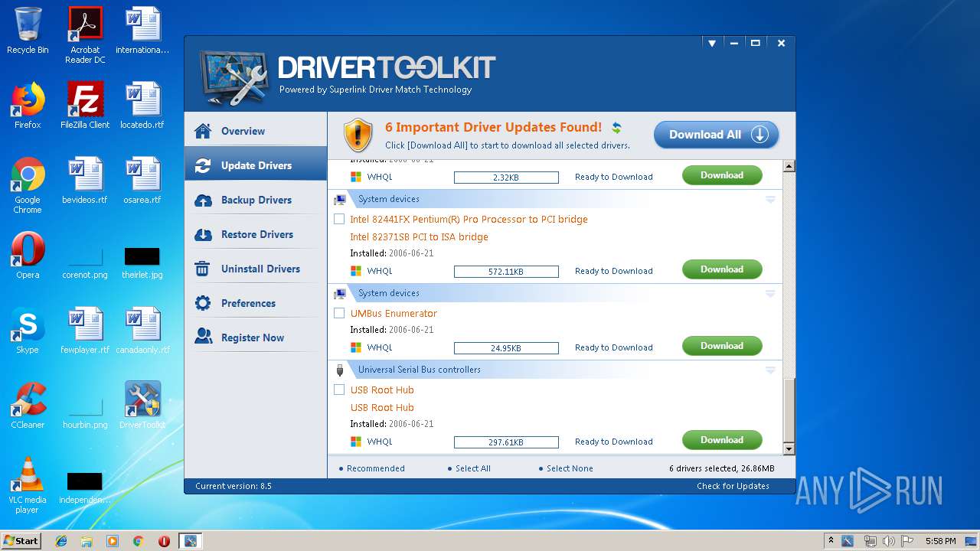The height and width of the screenshot is (551, 980).
Task: Click the Register Now users icon
Action: tap(203, 337)
